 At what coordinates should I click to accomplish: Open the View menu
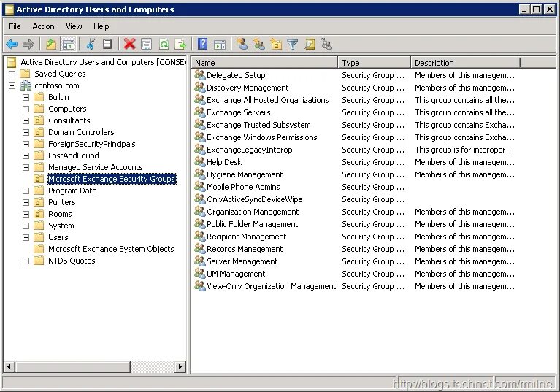(74, 26)
